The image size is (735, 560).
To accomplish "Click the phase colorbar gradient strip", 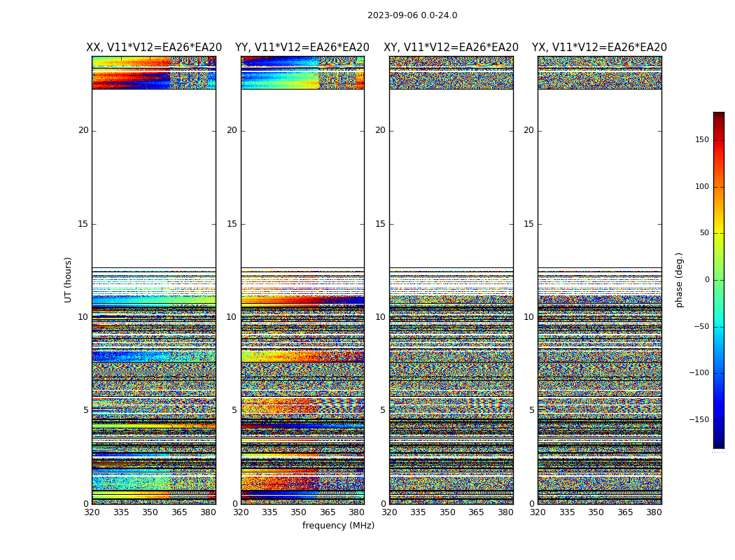I will coord(719,280).
